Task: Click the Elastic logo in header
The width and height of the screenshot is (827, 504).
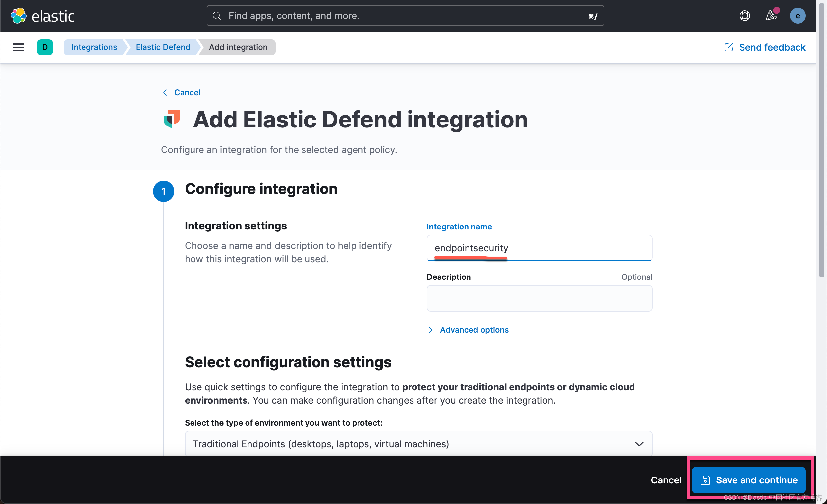Action: point(42,16)
